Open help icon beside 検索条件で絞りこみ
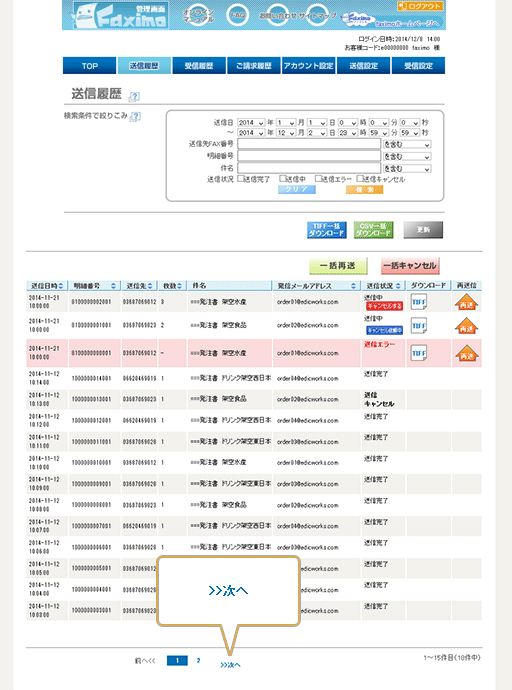512x690 pixels. pyautogui.click(x=136, y=117)
